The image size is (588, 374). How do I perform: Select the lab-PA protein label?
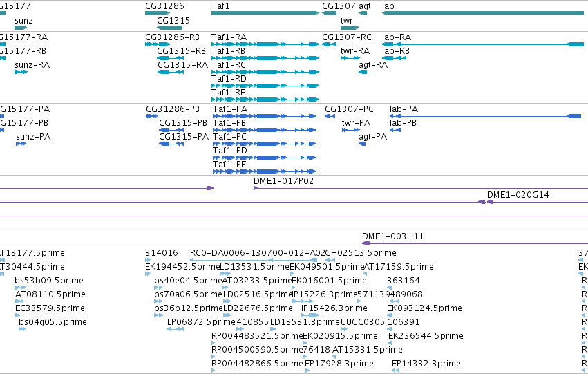point(404,109)
